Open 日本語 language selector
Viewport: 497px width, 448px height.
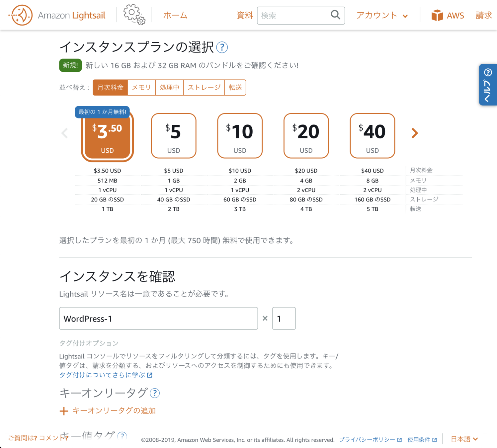pos(464,439)
